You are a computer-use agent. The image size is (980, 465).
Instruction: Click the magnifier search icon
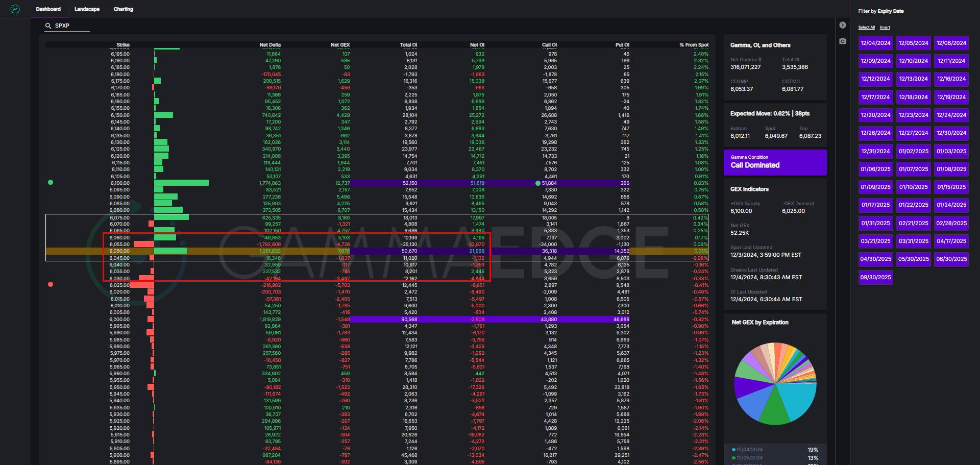pos(48,26)
